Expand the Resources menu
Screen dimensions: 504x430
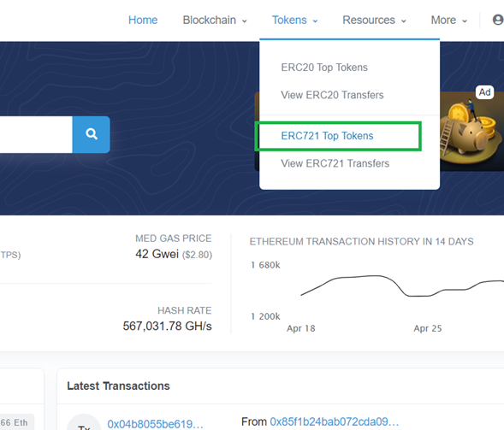374,20
